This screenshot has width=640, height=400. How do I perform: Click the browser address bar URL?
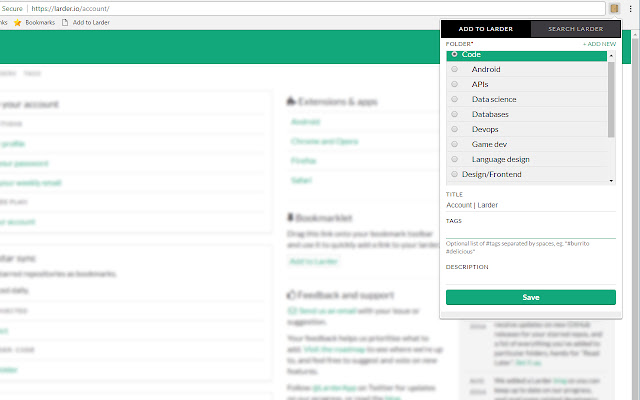(70, 9)
